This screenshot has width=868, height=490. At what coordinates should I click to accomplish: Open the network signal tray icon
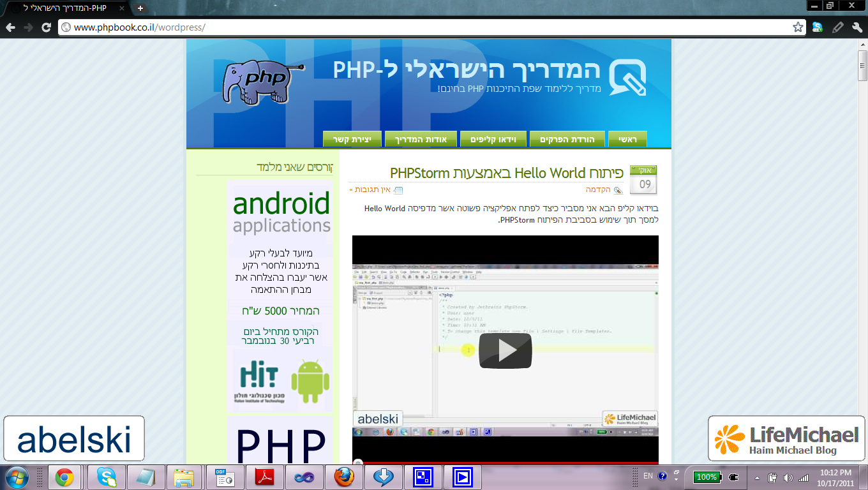tap(804, 477)
